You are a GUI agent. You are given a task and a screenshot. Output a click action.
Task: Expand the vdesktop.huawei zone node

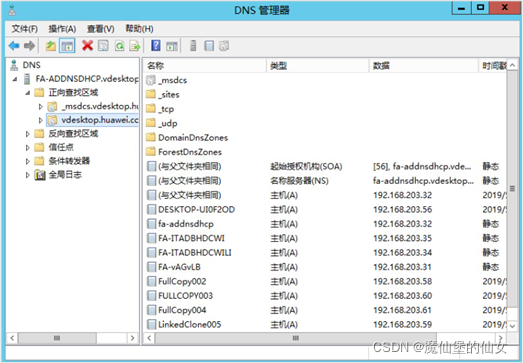click(x=41, y=120)
